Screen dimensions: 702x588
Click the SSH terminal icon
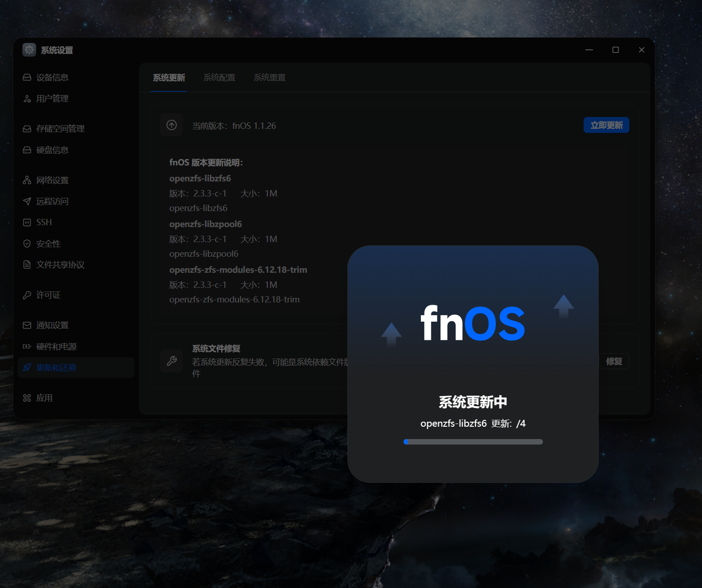click(x=27, y=222)
